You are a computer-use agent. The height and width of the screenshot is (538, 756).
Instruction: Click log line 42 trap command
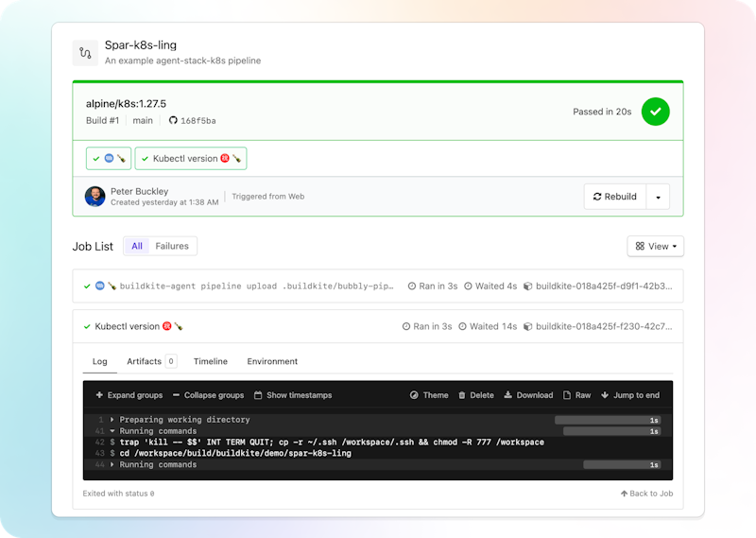332,442
